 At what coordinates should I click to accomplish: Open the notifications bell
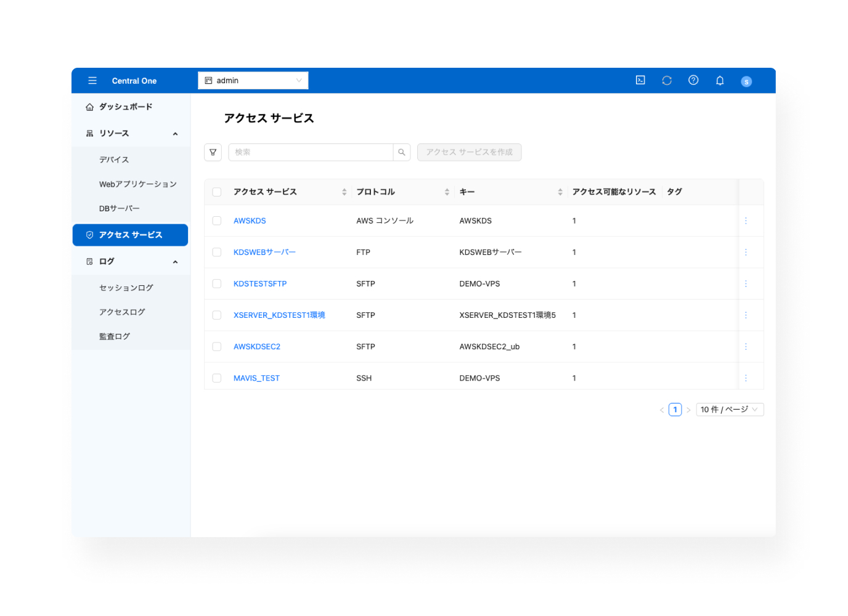coord(719,81)
